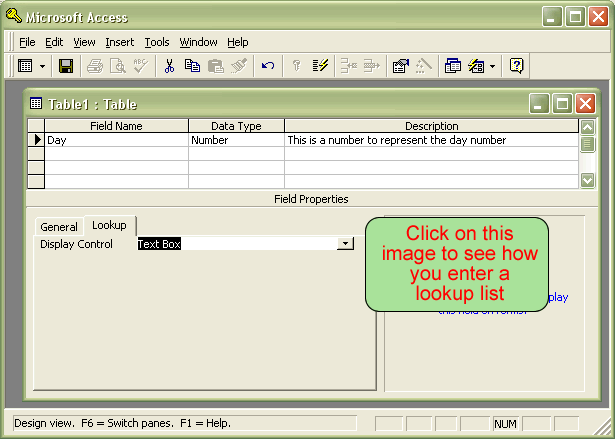615x439 pixels.
Task: Open Indexes with lightning icon
Action: pos(320,66)
